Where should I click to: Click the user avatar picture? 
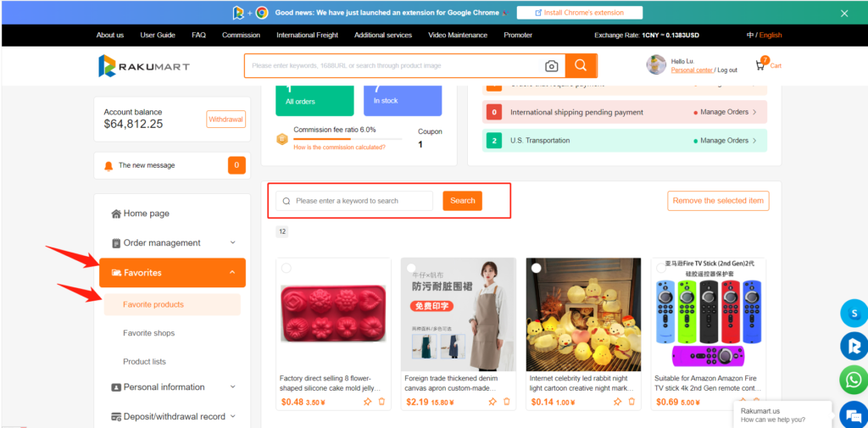pyautogui.click(x=656, y=64)
